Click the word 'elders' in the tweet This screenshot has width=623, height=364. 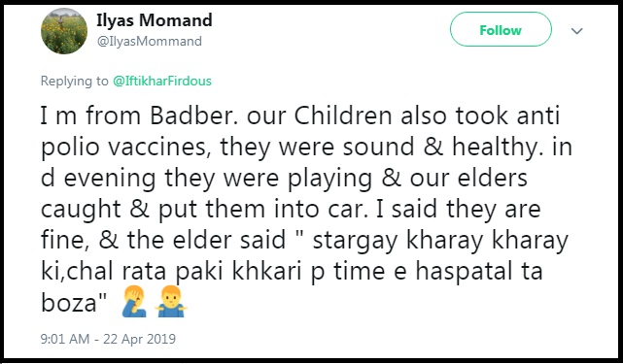click(x=493, y=178)
